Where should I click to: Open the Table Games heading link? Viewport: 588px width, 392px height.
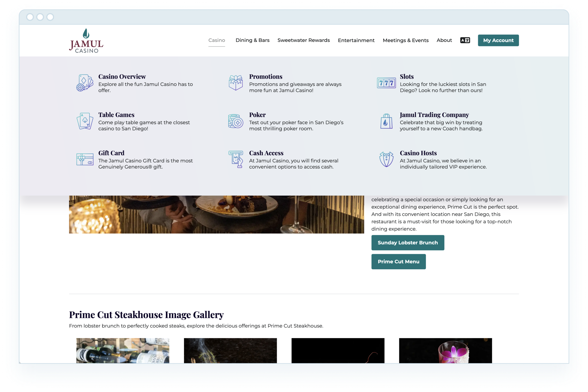116,115
